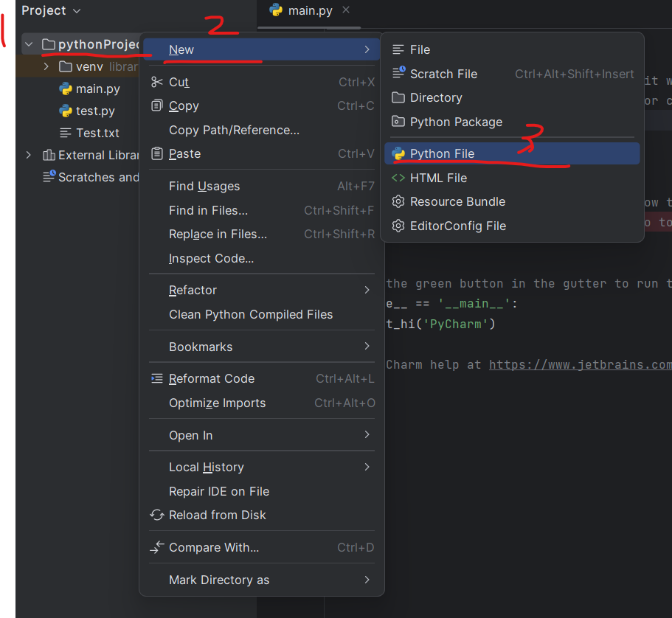Select Optimize Imports menu entry
The image size is (672, 618).
[x=262, y=403]
